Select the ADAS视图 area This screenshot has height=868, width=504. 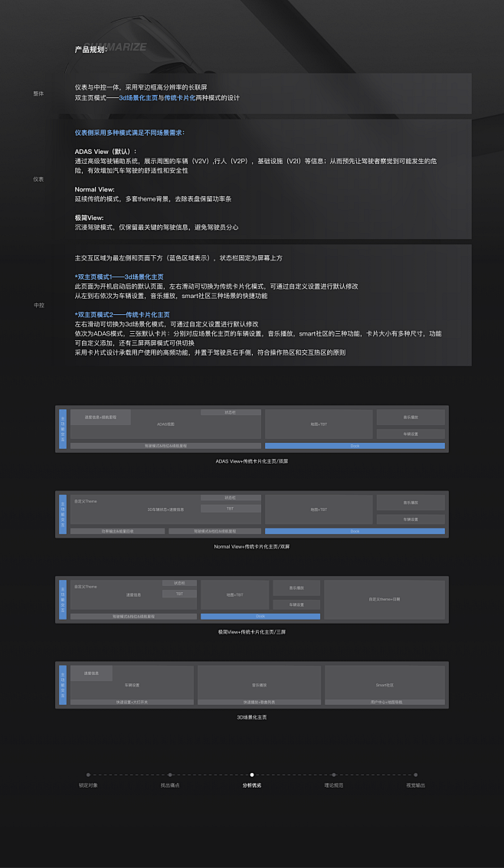166,424
